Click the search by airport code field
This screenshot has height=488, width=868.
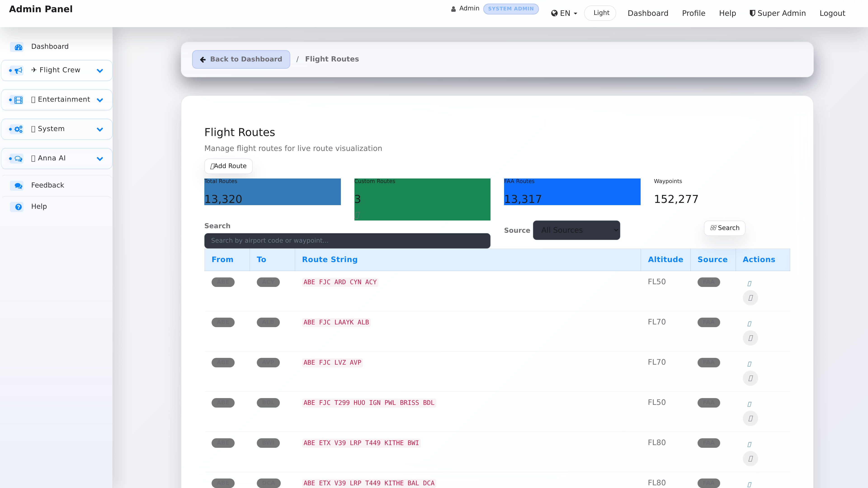[347, 240]
